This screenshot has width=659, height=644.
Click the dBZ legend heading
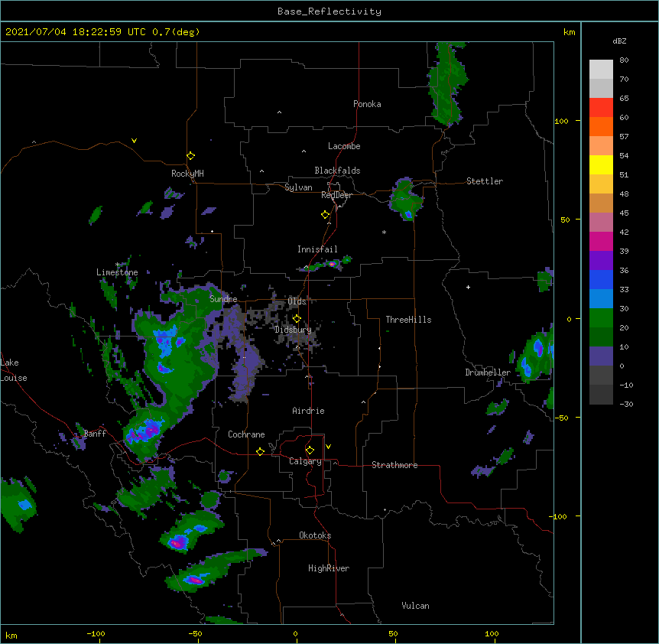[619, 41]
